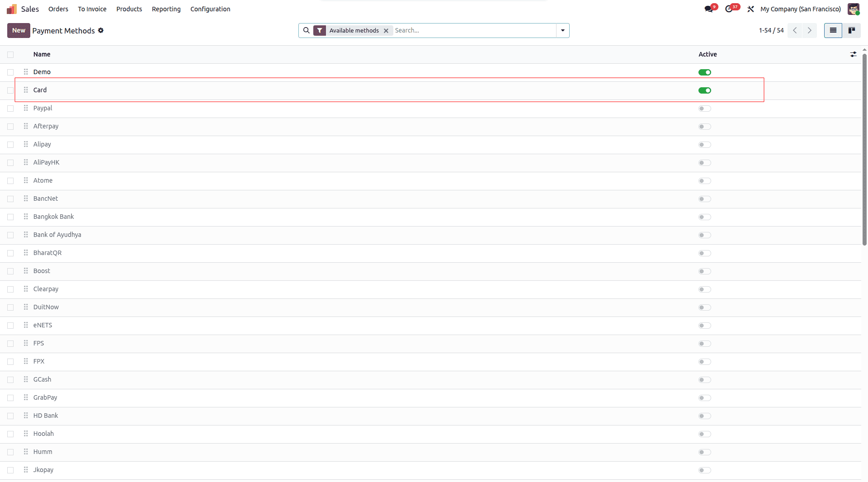Switch to the kanban view icon
The height and width of the screenshot is (482, 868).
(x=853, y=30)
